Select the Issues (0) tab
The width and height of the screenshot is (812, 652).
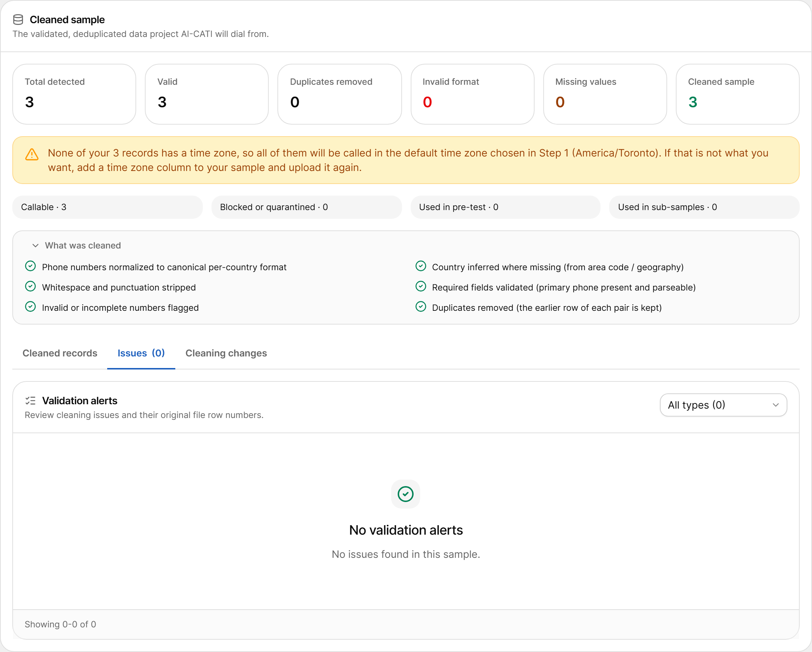click(141, 353)
